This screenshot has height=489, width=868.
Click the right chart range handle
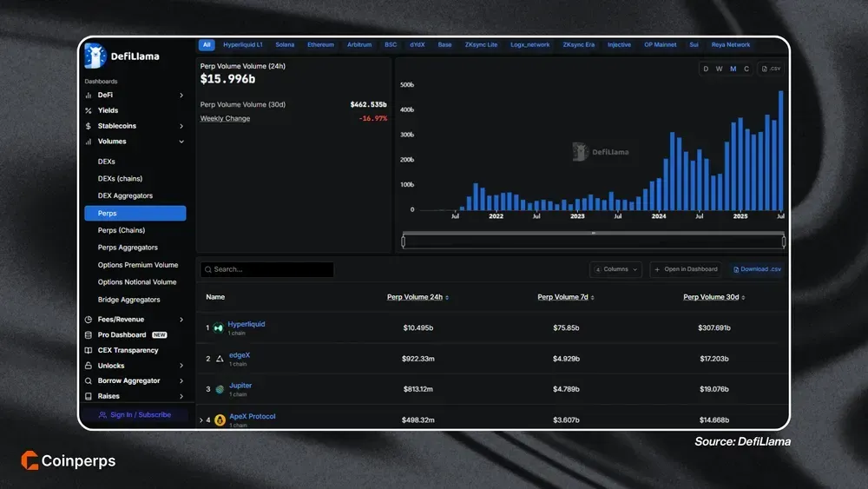tap(784, 241)
